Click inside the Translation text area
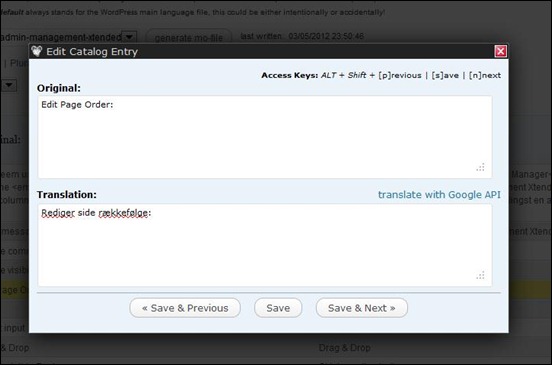The width and height of the screenshot is (552, 365). point(265,245)
